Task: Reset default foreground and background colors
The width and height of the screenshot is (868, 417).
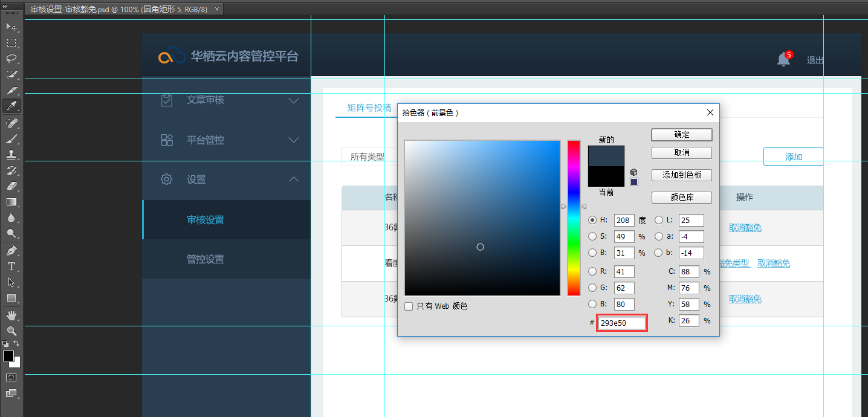Action: click(5, 343)
